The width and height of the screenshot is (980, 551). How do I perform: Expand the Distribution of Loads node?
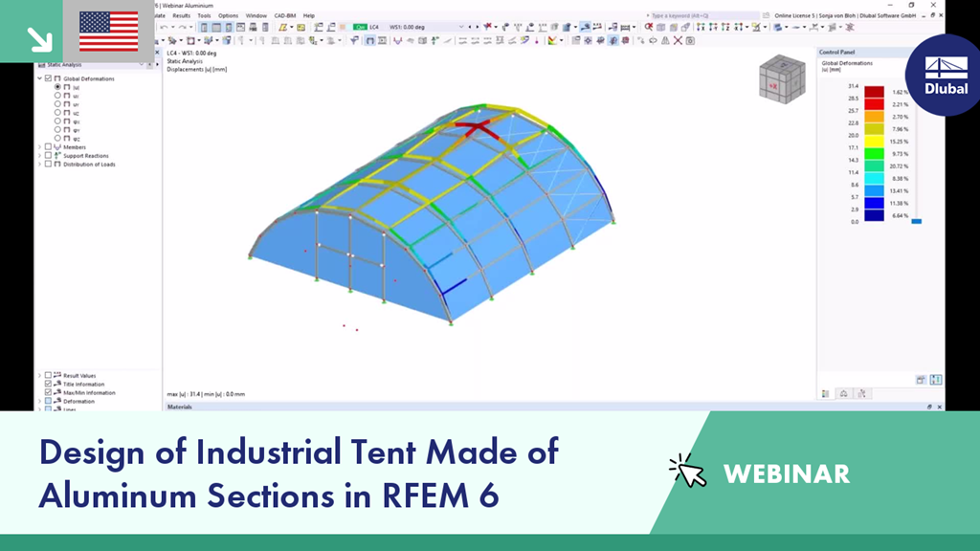click(x=39, y=165)
